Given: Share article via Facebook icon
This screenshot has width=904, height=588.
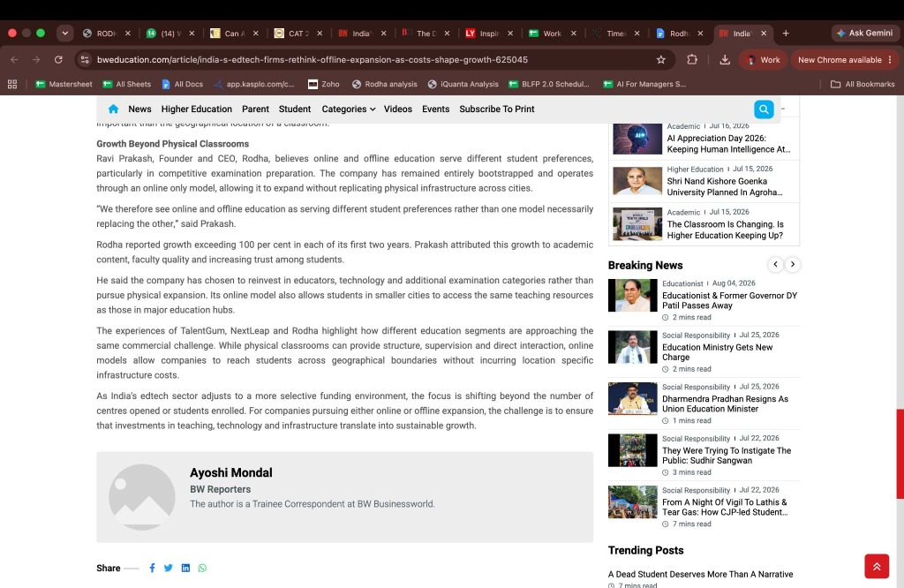Looking at the screenshot, I should click(x=152, y=568).
